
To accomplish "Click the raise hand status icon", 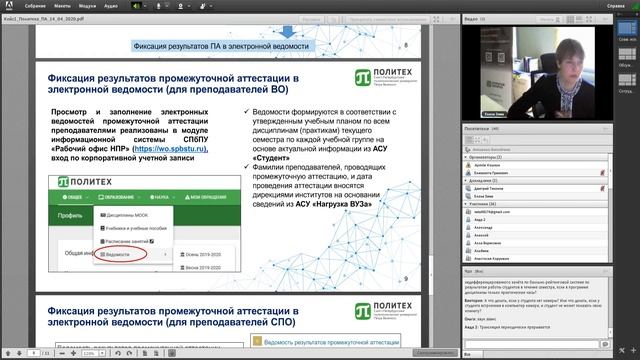I will click(203, 6).
